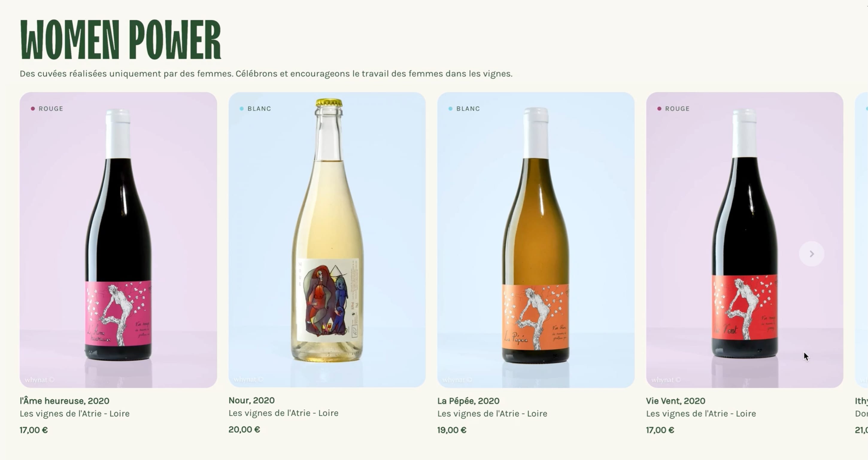The width and height of the screenshot is (868, 460).
Task: Click the next arrow carousel button
Action: pyautogui.click(x=811, y=254)
